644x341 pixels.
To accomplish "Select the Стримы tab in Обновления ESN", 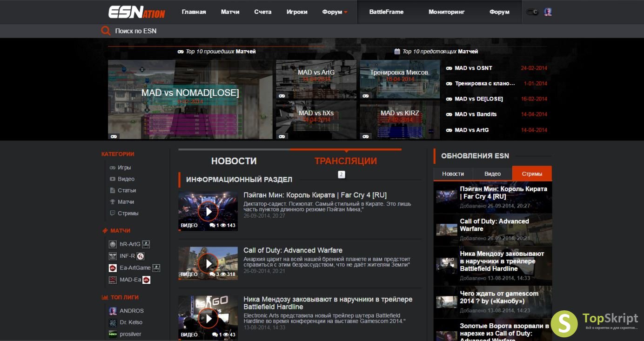I will pyautogui.click(x=532, y=174).
